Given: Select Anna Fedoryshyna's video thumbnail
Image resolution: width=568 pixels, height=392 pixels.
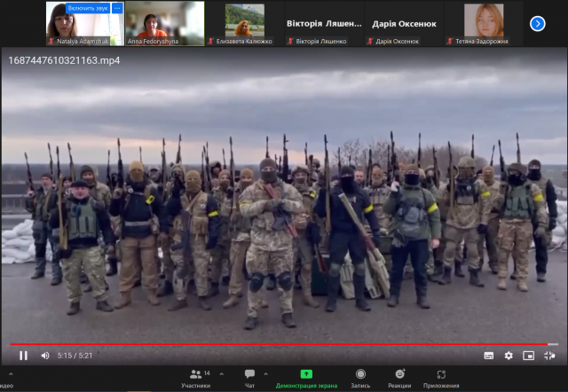Looking at the screenshot, I should [x=165, y=24].
